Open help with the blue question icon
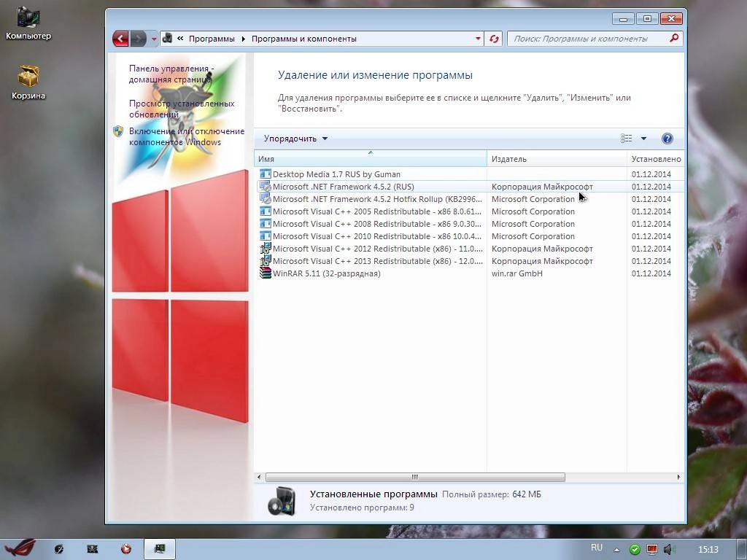The image size is (747, 560). point(667,139)
